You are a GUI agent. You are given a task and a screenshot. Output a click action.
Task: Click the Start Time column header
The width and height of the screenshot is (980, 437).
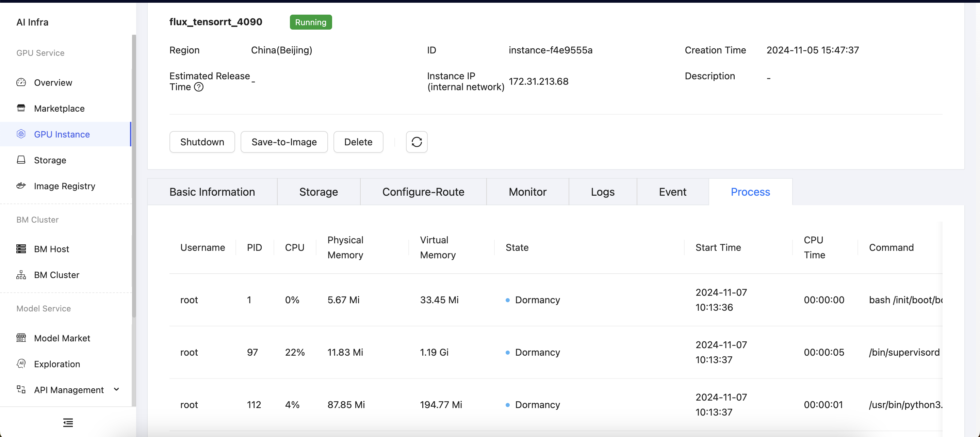pos(718,247)
